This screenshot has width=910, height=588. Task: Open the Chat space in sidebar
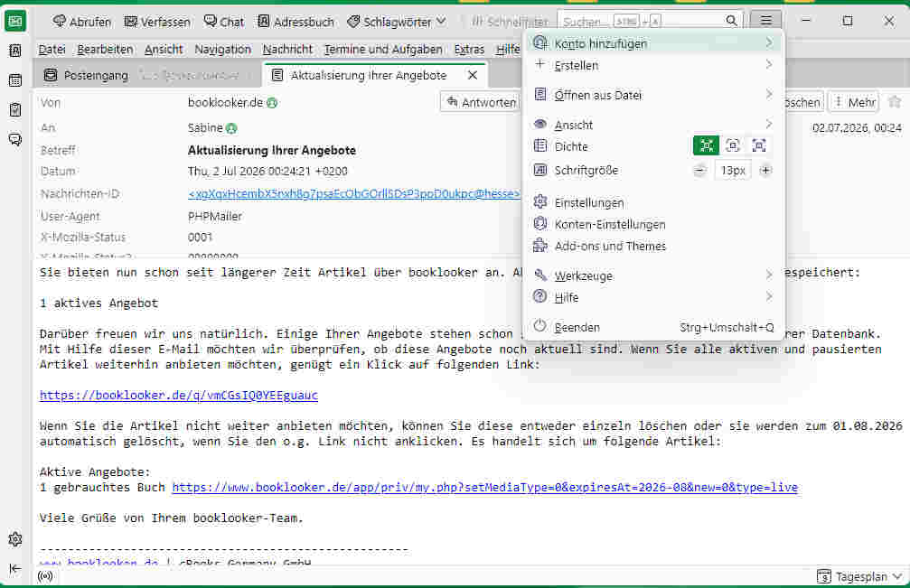[x=15, y=139]
